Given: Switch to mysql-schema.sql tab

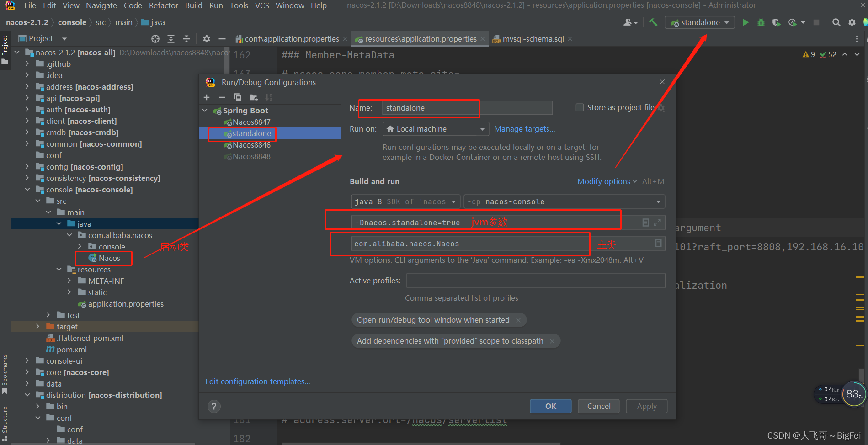Looking at the screenshot, I should coord(533,39).
